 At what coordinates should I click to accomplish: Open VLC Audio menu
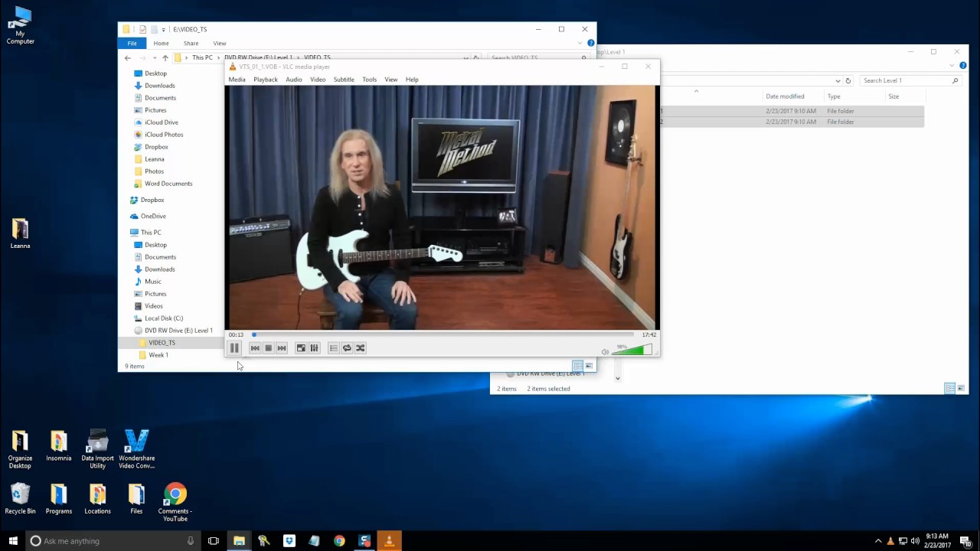[293, 80]
